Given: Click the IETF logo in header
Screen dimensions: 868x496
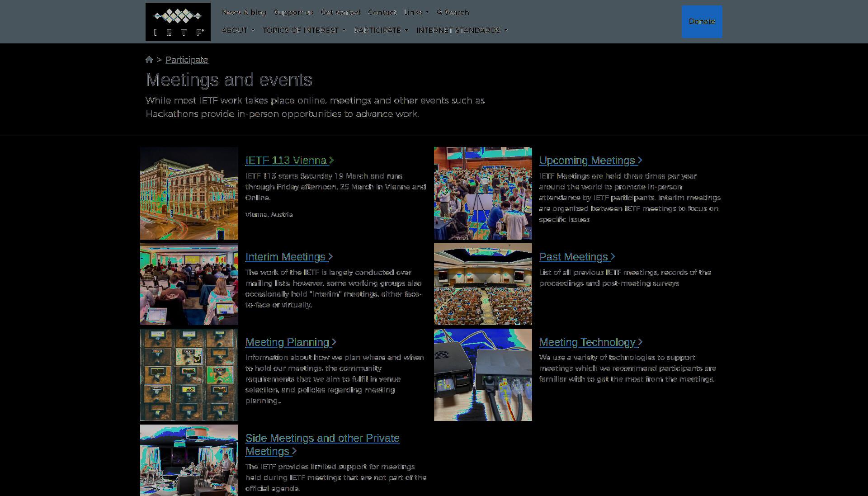Looking at the screenshot, I should 178,22.
